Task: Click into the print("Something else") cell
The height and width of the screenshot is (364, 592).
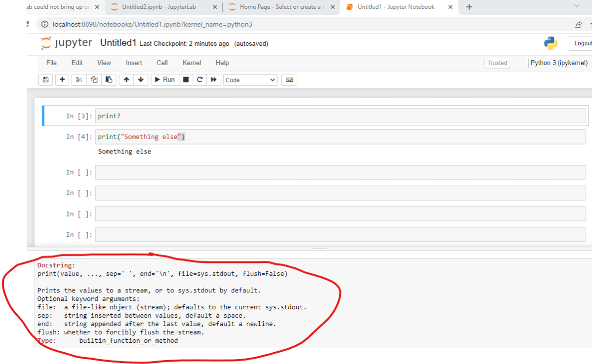Action: [340, 137]
